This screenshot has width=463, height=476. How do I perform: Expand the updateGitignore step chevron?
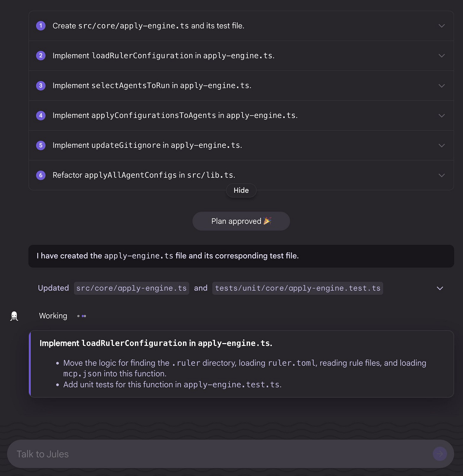click(x=441, y=145)
